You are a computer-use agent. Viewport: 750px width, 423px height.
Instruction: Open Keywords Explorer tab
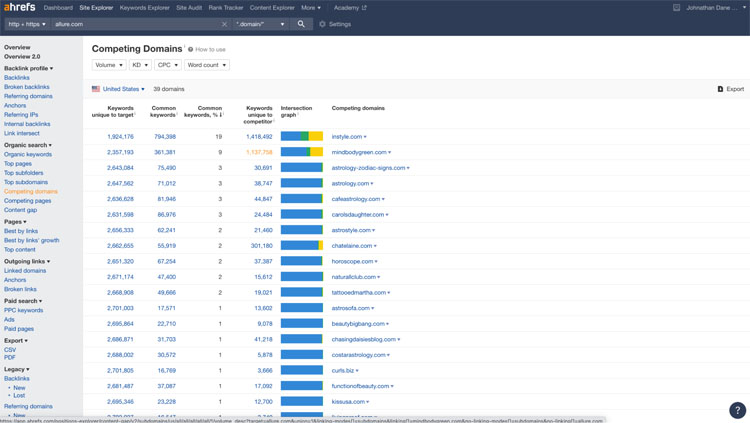click(144, 8)
